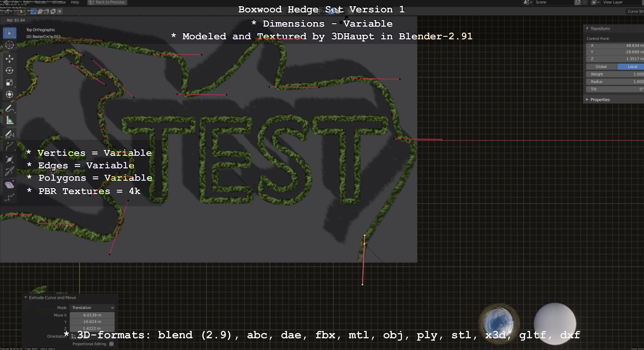Switch control point to Global
The width and height of the screenshot is (644, 350).
tap(601, 67)
